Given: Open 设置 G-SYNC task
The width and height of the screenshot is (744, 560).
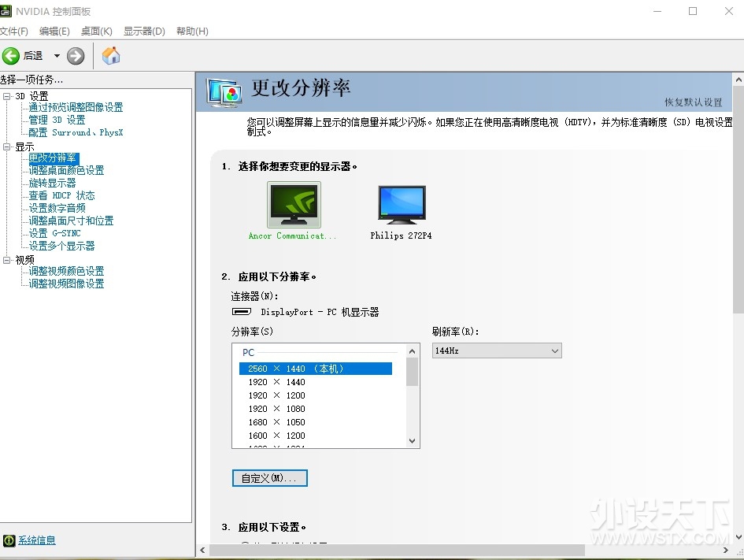Looking at the screenshot, I should point(54,233).
